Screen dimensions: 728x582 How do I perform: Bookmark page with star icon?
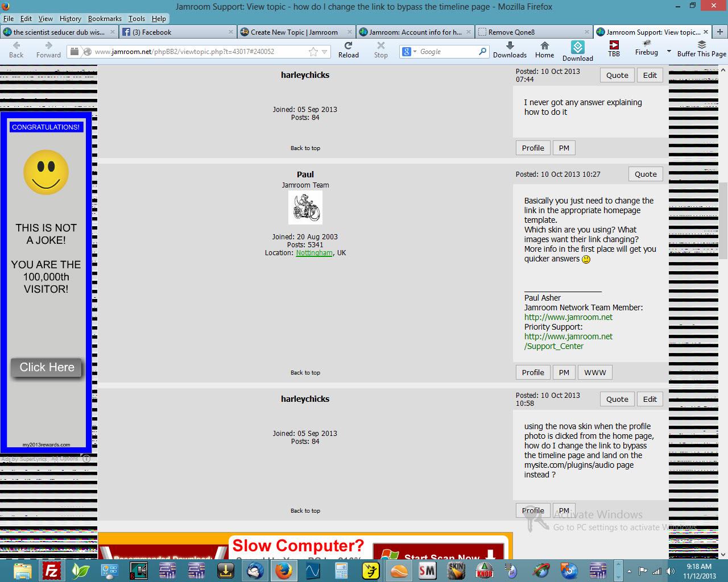[313, 52]
